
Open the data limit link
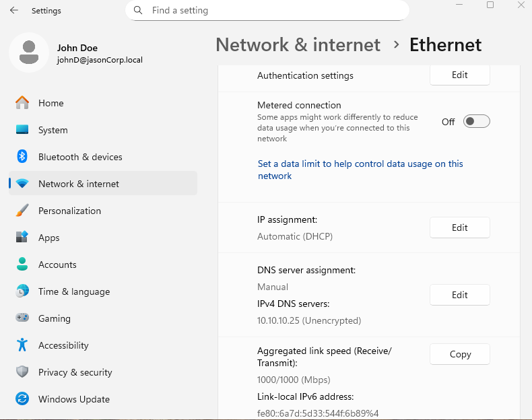point(360,170)
